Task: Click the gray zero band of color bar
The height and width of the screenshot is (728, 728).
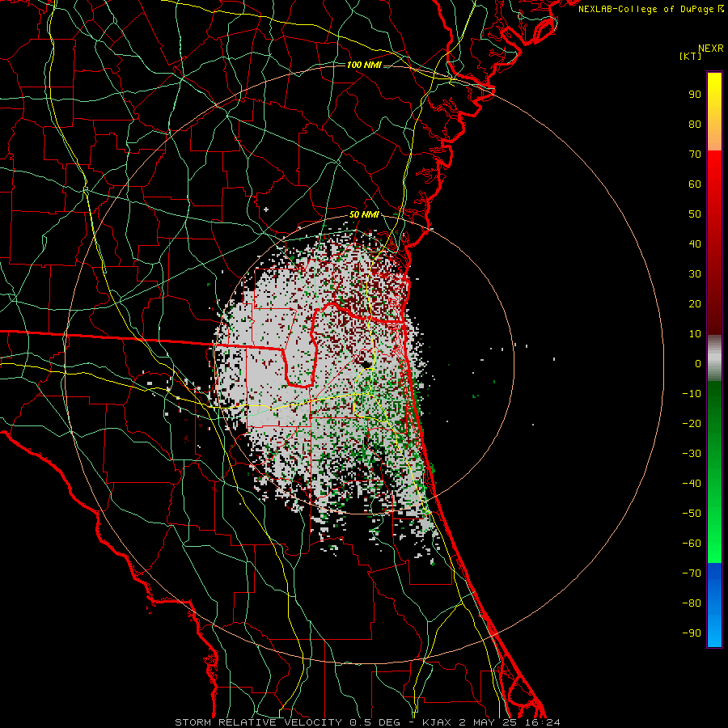Action: coord(714,358)
